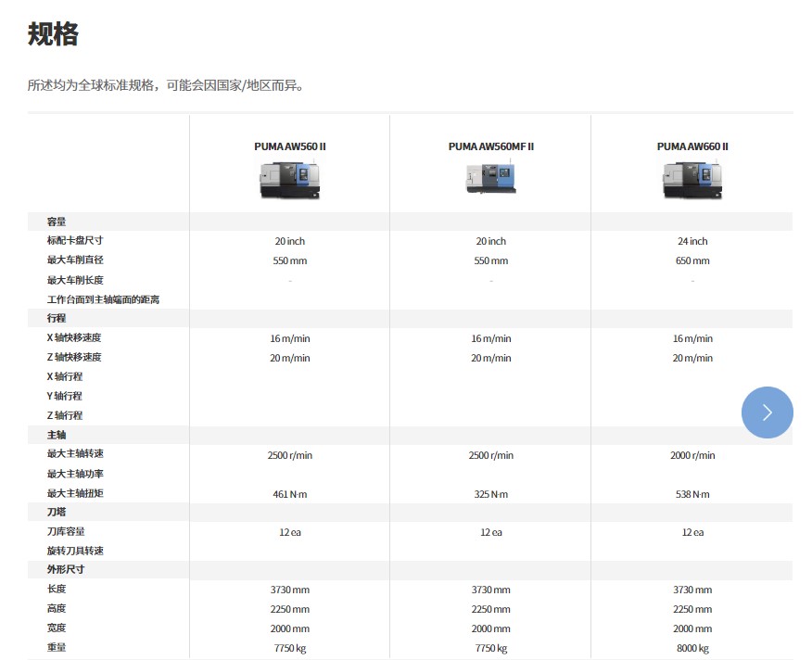Click the global standard specification note text

click(165, 85)
